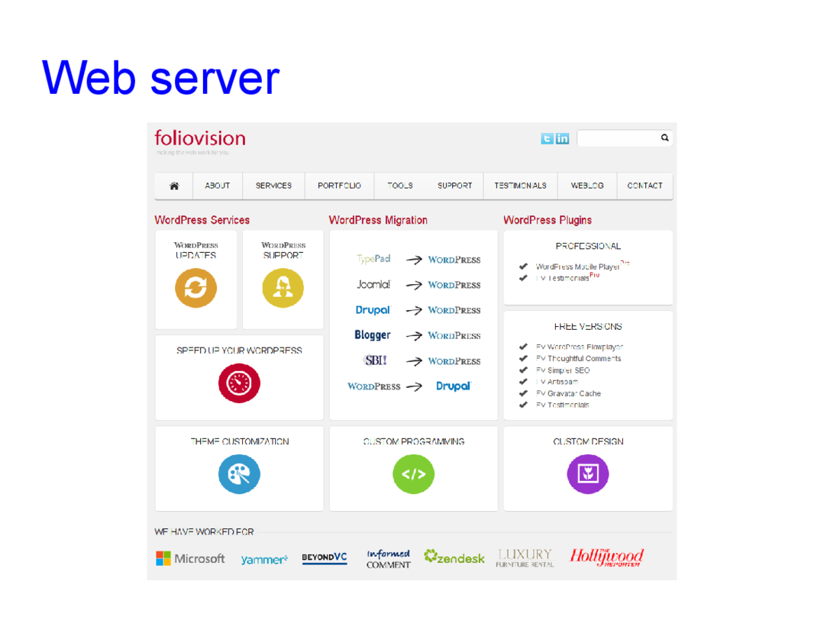The height and width of the screenshot is (630, 840).
Task: Open FV Thoughtful Comments link
Action: pyautogui.click(x=578, y=358)
